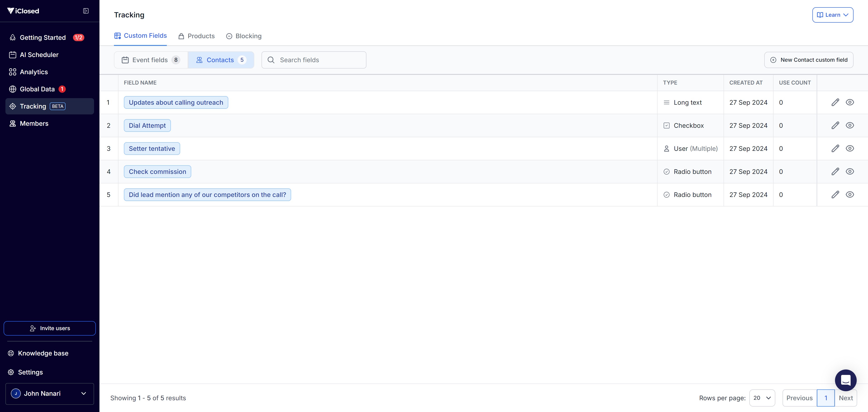This screenshot has width=868, height=412.
Task: Expand the Learn dropdown
Action: point(832,15)
